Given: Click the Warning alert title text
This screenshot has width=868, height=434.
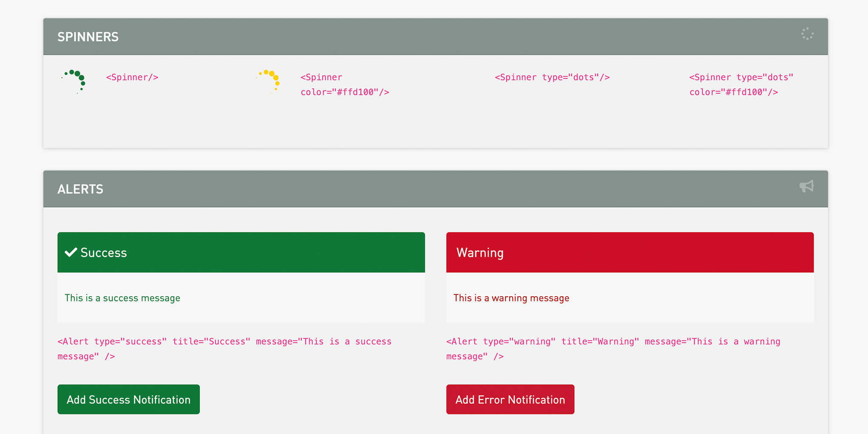Looking at the screenshot, I should click(480, 253).
